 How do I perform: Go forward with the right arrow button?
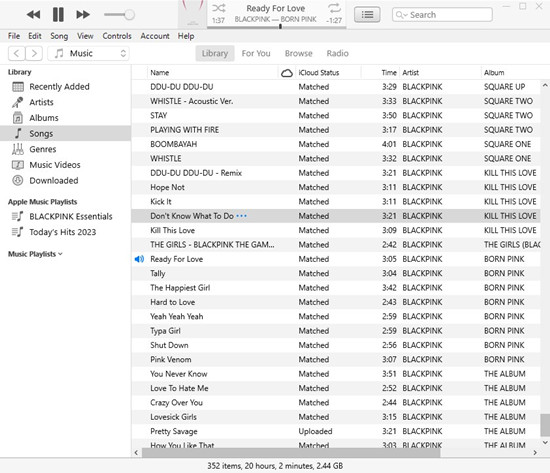tap(34, 53)
